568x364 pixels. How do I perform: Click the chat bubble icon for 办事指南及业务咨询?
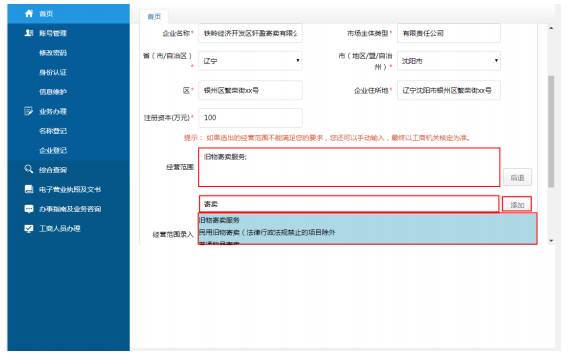coord(29,209)
